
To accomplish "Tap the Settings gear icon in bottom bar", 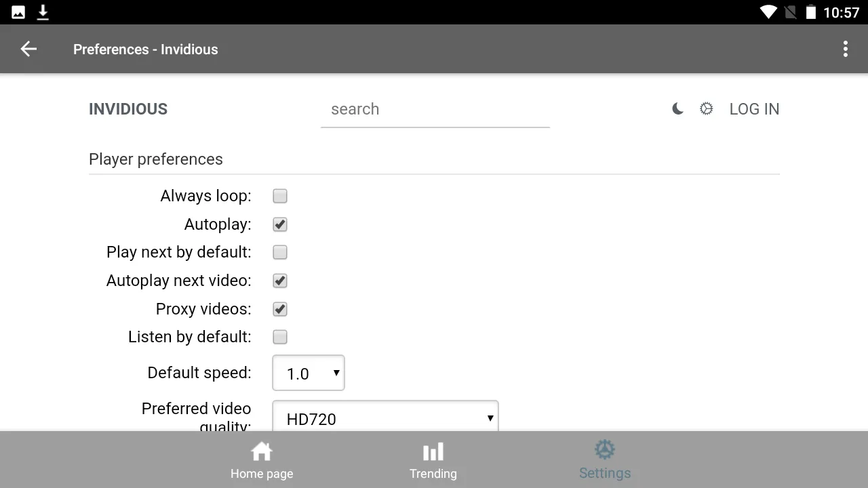I will point(605,450).
